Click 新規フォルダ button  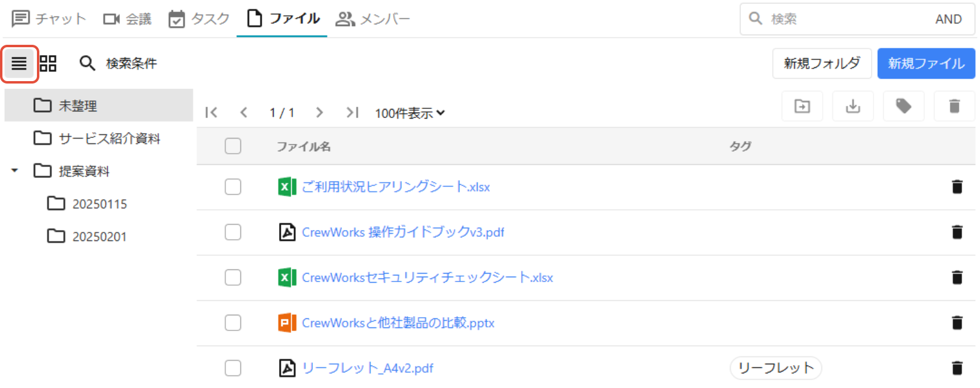click(822, 64)
